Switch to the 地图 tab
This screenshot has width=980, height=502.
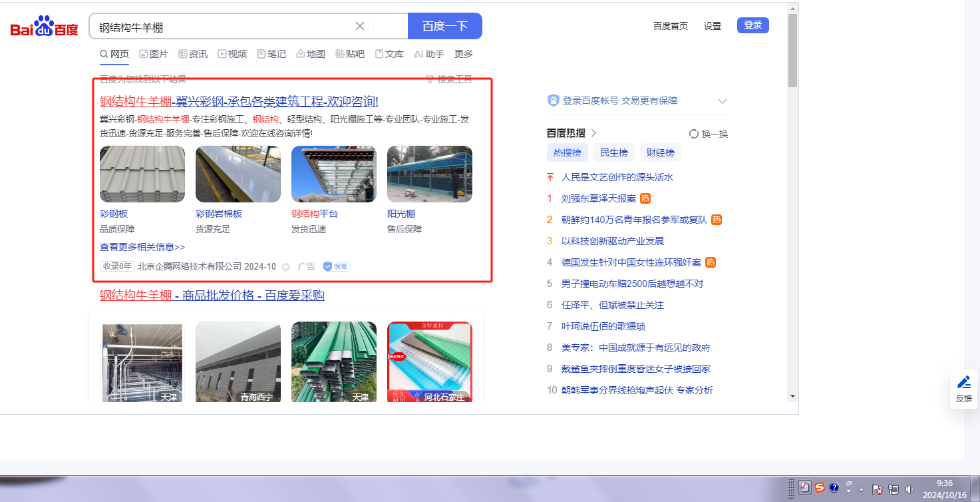[x=311, y=54]
